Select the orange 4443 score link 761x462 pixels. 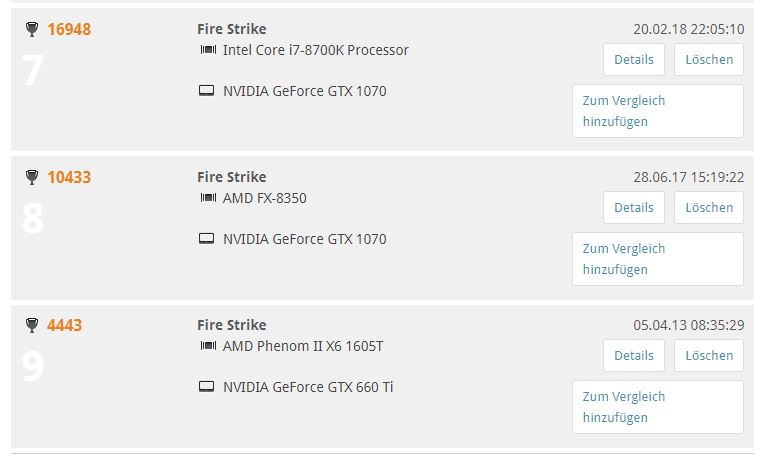[65, 325]
